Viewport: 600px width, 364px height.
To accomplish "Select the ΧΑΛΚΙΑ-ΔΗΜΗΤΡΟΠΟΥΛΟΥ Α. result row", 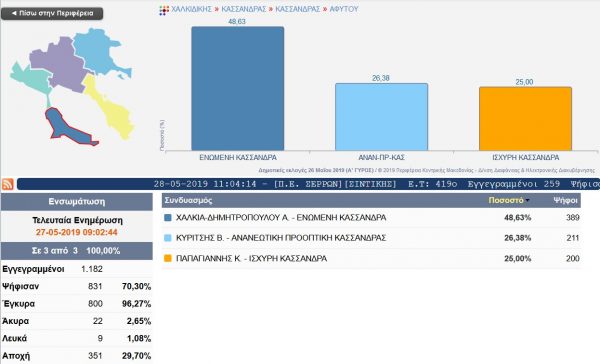I will point(371,217).
